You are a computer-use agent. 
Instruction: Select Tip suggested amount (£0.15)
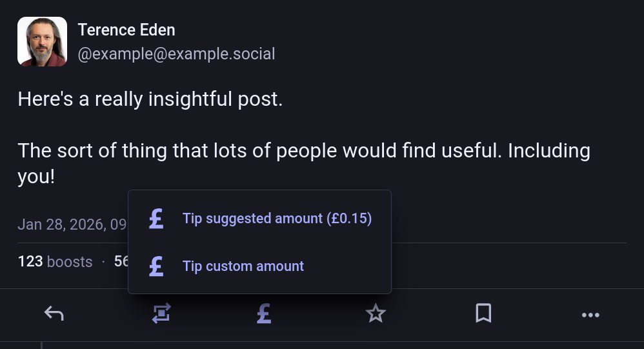point(277,219)
